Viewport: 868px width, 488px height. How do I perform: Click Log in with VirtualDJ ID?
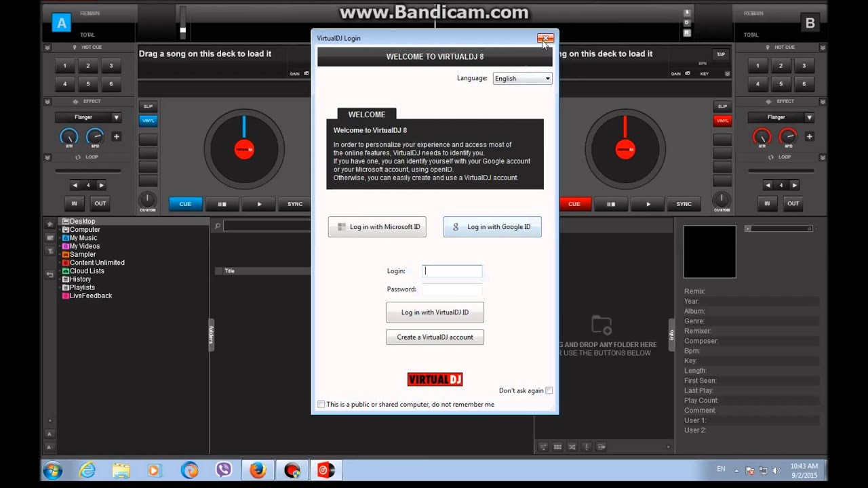click(435, 312)
